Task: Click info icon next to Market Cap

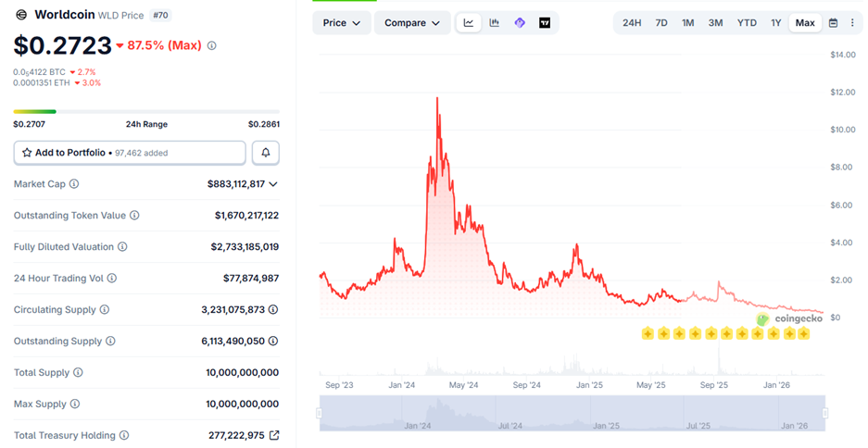Action: click(74, 184)
